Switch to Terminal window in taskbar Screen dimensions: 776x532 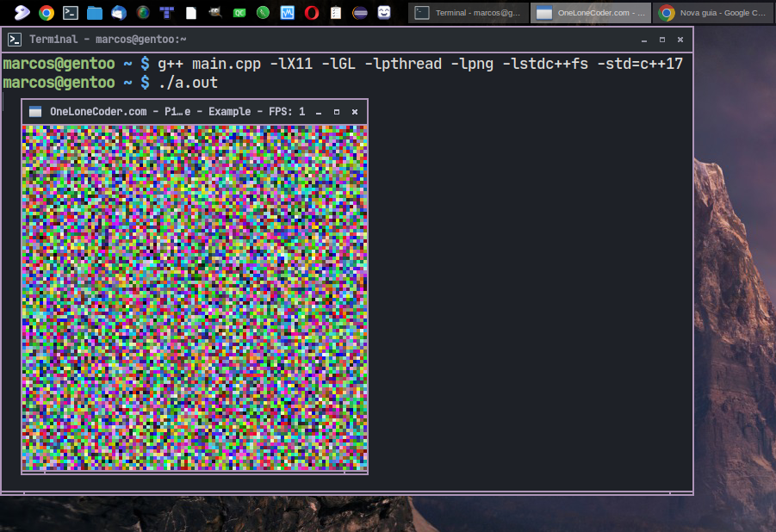tap(469, 13)
